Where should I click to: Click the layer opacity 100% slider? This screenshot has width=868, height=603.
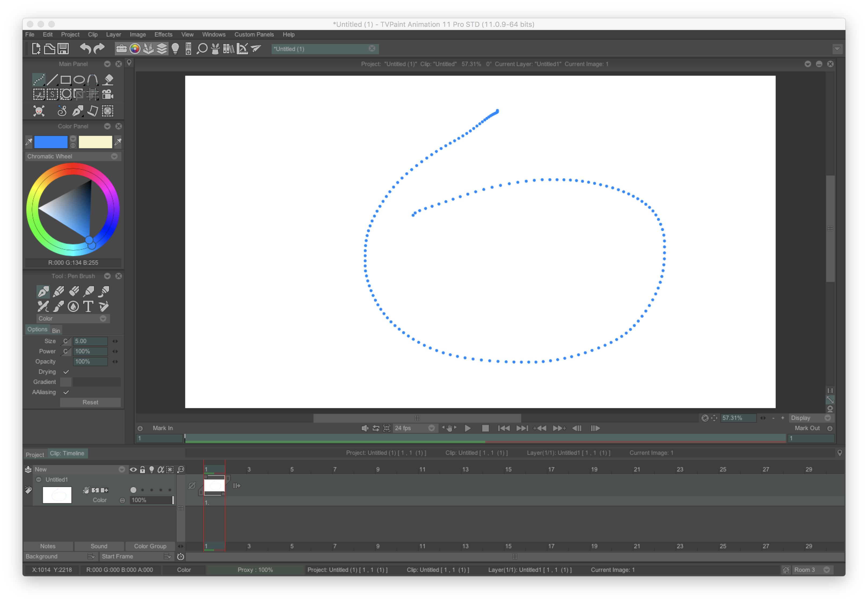[152, 500]
